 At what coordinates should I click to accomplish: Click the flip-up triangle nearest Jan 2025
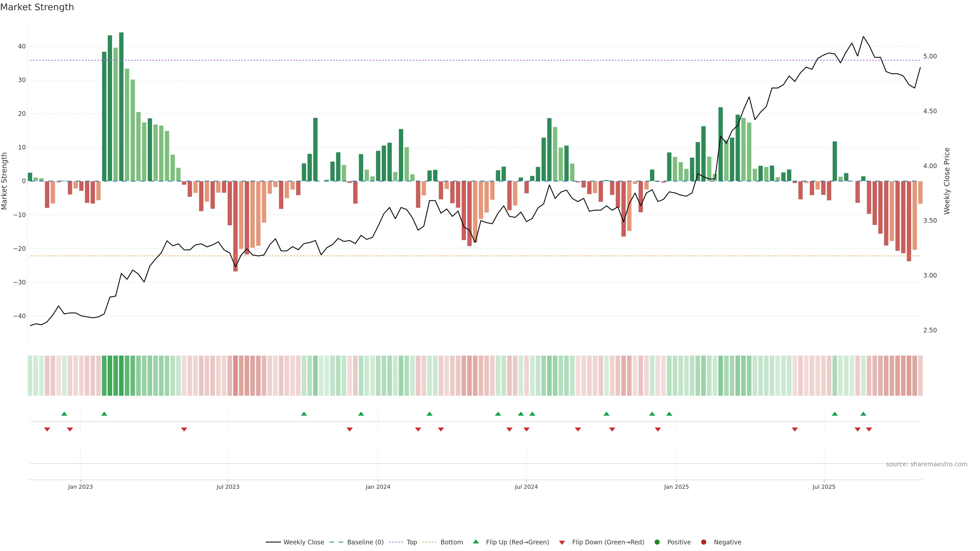coord(669,414)
